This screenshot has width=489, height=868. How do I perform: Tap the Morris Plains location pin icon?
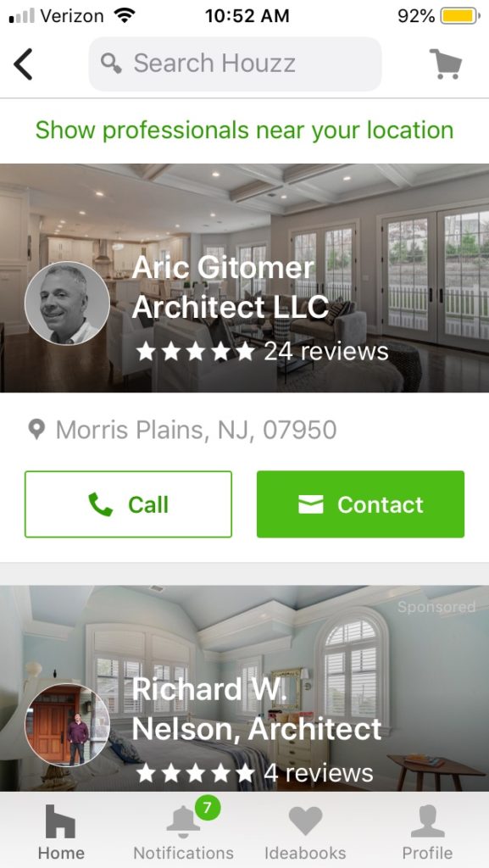coord(36,430)
